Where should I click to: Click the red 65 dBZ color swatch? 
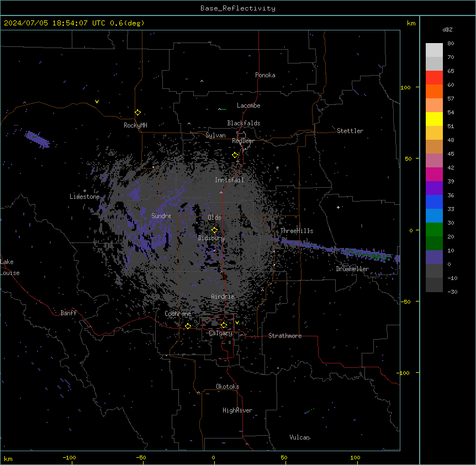(x=434, y=77)
